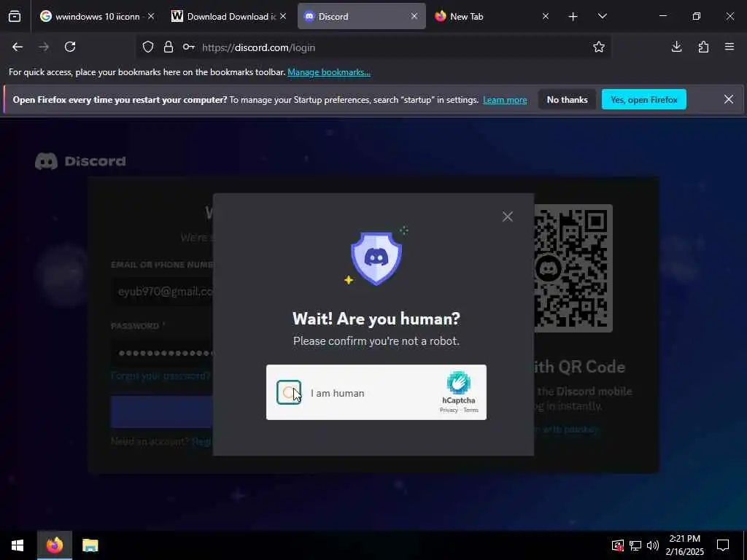
Task: Open the network tray icon
Action: [635, 545]
